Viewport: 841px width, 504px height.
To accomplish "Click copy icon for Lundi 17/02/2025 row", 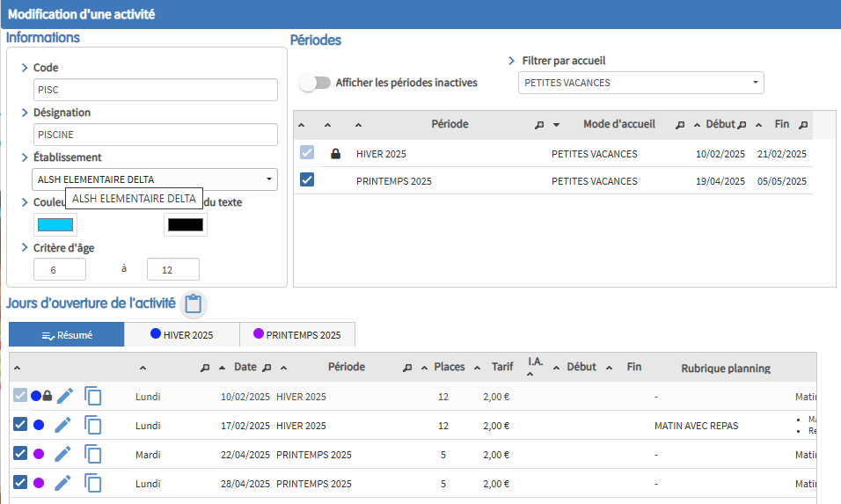I will 92,425.
